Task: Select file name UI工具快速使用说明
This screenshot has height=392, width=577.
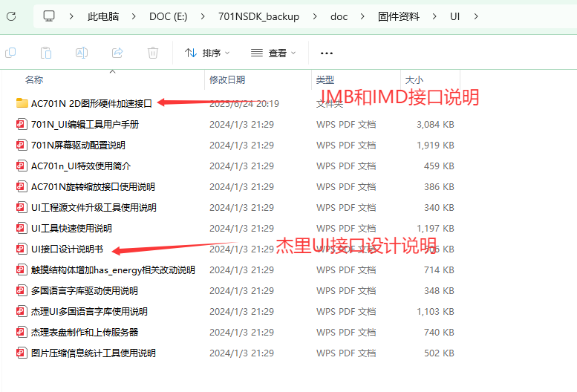Action: 71,229
